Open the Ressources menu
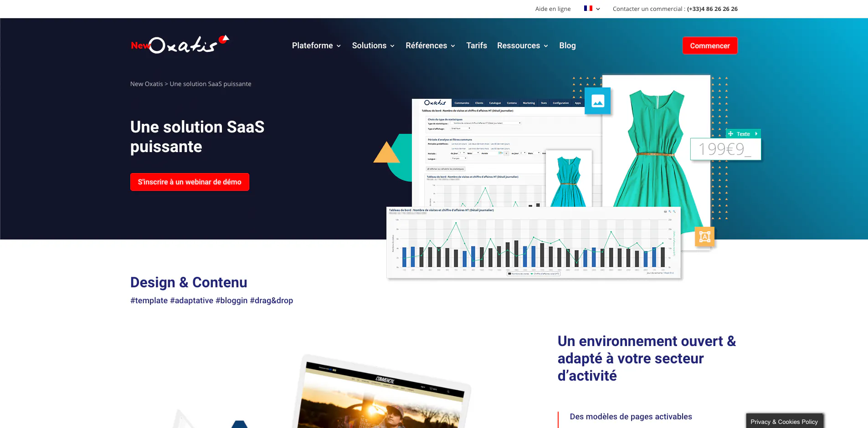Image resolution: width=868 pixels, height=428 pixels. [x=523, y=46]
